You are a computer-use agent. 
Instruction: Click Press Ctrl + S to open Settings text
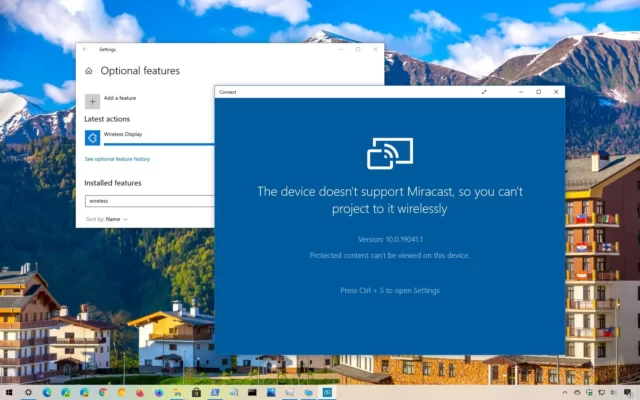pyautogui.click(x=390, y=291)
